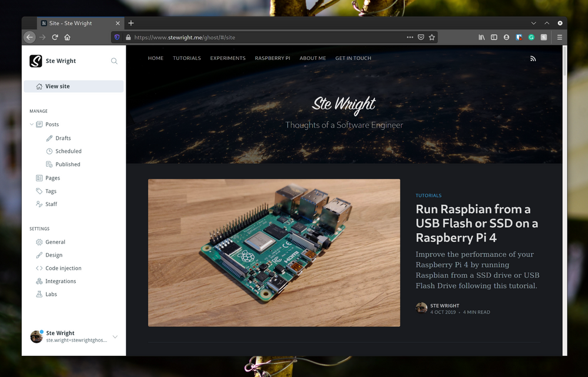View Published posts

(x=67, y=164)
